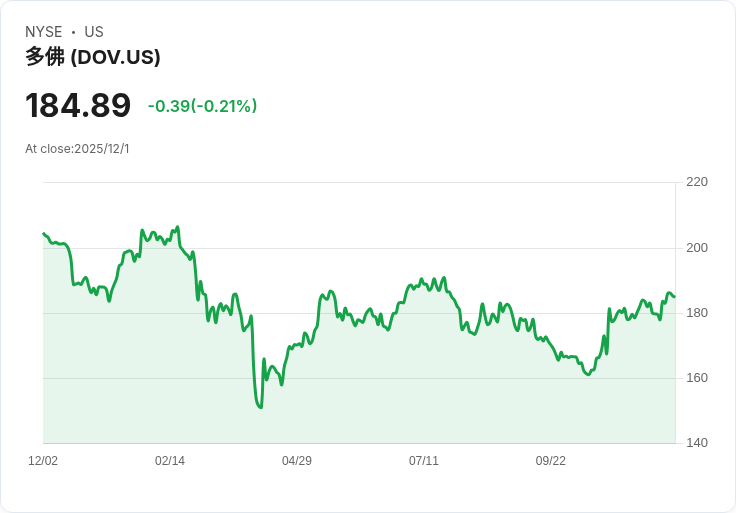The image size is (736, 513).
Task: Click the leftmost start of the price line
Action: 44,234
